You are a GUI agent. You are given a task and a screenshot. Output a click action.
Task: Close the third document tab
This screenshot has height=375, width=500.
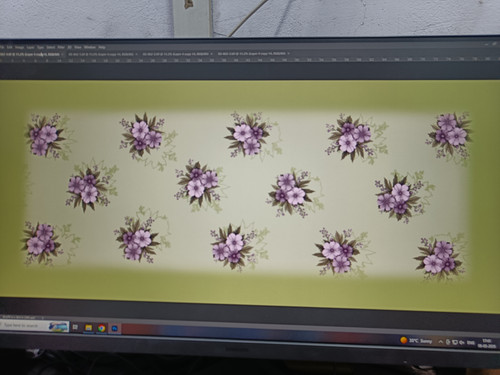pos(212,54)
